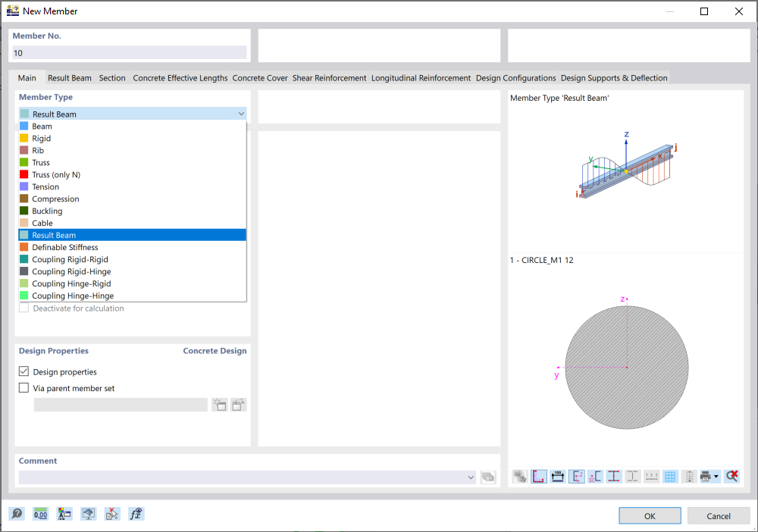Open the Longitudinal Reinforcement tab
This screenshot has width=758, height=532.
click(x=420, y=77)
